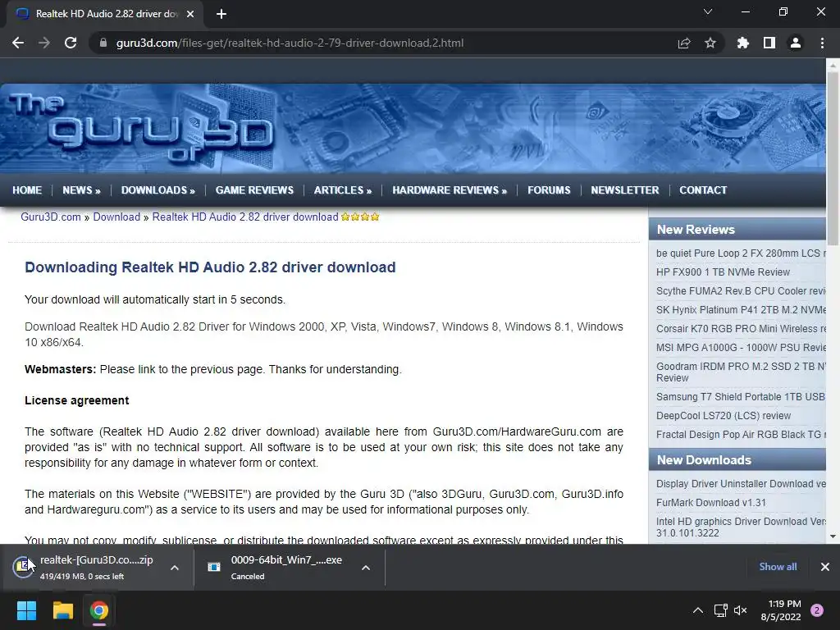Show hidden system tray icons
The width and height of the screenshot is (840, 630).
698,610
